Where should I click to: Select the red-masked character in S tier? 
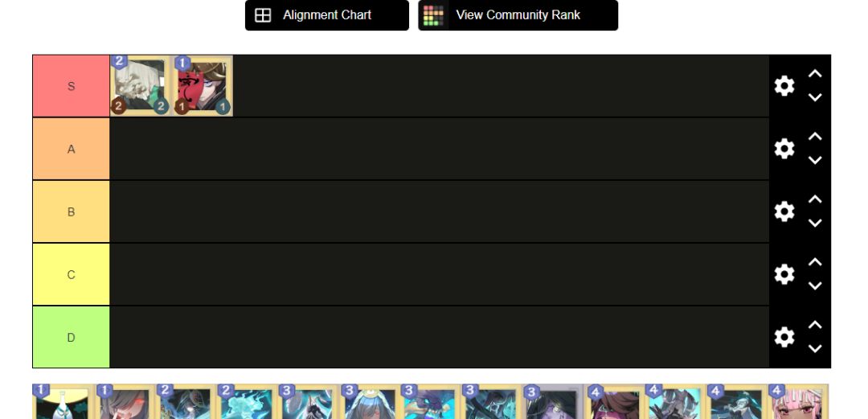point(202,86)
